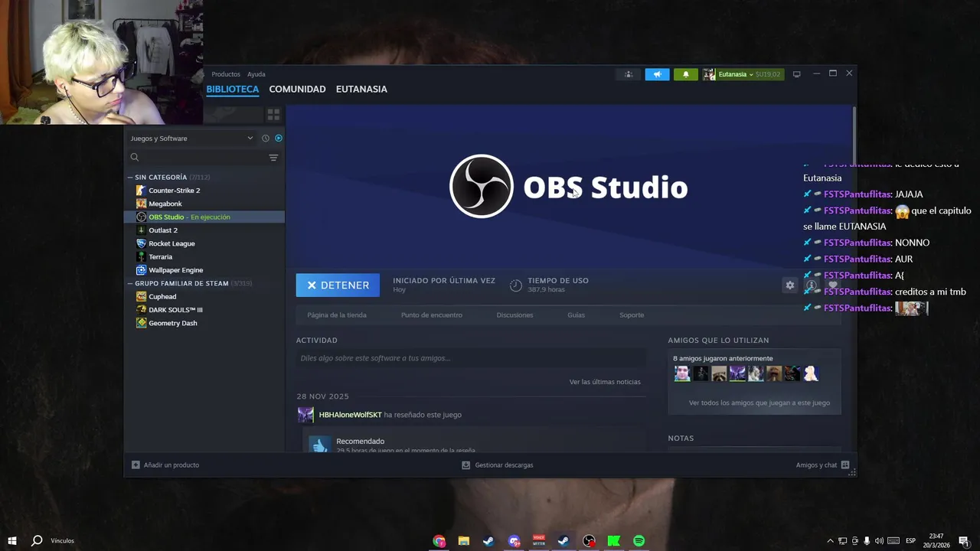Open Voicemeeter from the taskbar

539,541
